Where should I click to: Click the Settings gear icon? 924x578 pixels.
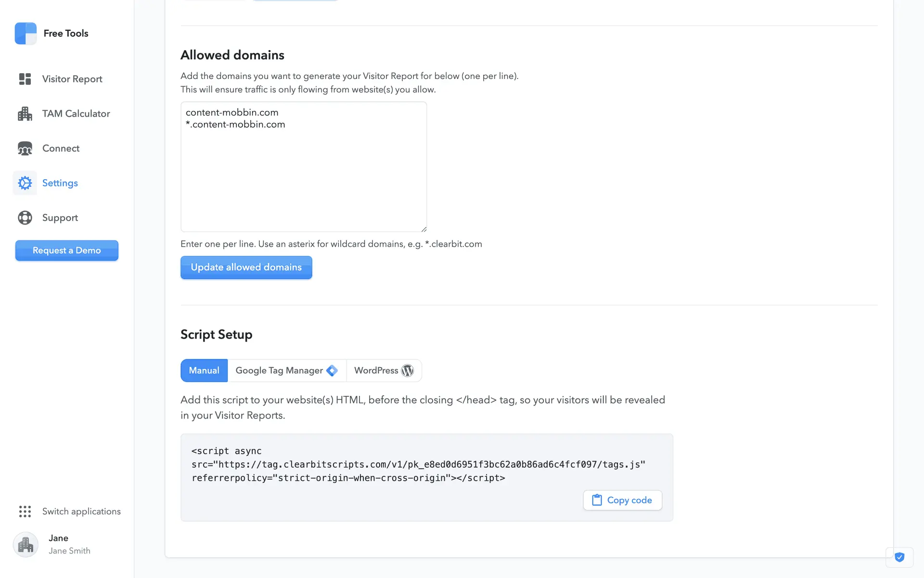click(x=25, y=183)
